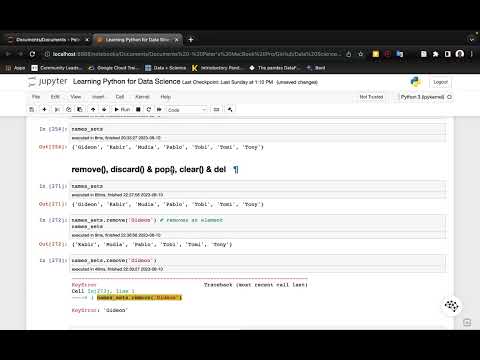480x360 pixels.
Task: Click the localhost address bar
Action: (197, 54)
